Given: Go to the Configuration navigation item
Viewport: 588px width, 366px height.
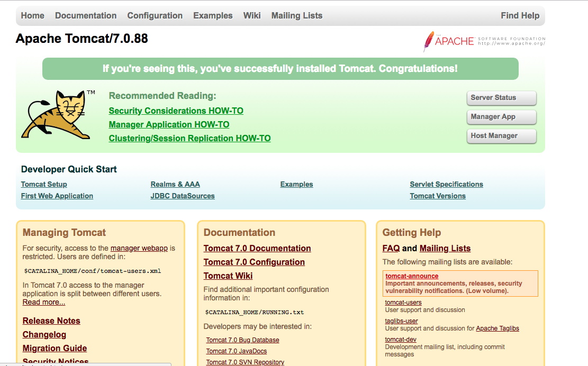Looking at the screenshot, I should click(155, 16).
